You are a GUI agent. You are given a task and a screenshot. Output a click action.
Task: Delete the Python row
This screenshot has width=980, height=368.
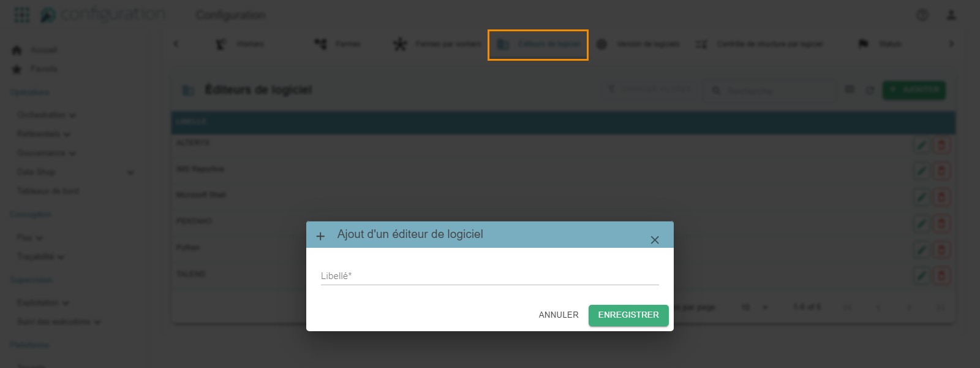[941, 250]
